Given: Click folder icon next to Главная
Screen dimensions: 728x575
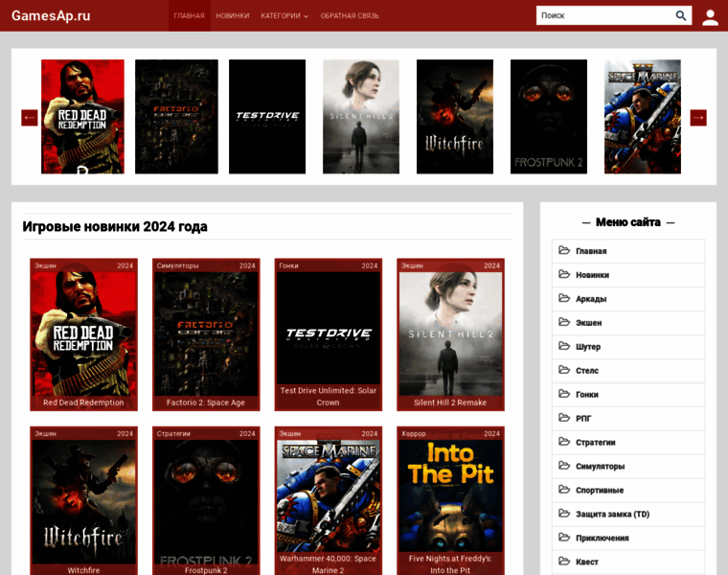Looking at the screenshot, I should [x=564, y=250].
